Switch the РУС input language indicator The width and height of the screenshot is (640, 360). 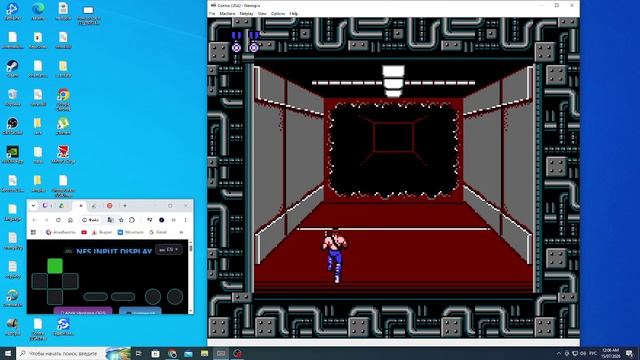593,353
